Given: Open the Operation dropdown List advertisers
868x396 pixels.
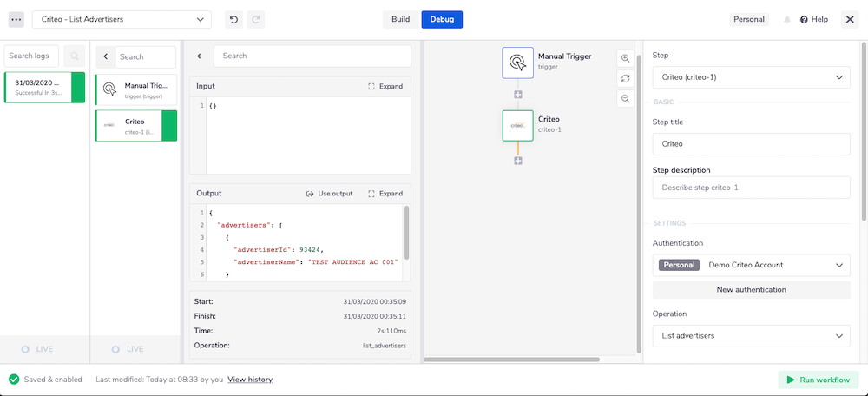Looking at the screenshot, I should pyautogui.click(x=751, y=336).
